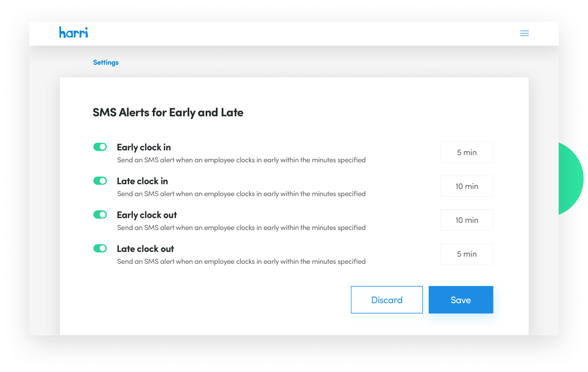Open the hamburger menu icon

click(524, 33)
